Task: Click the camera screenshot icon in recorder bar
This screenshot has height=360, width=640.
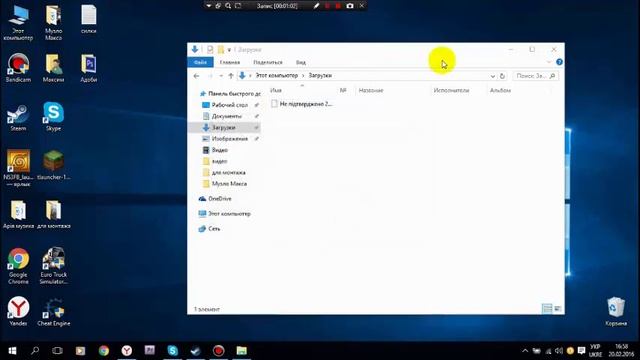Action: [x=350, y=6]
